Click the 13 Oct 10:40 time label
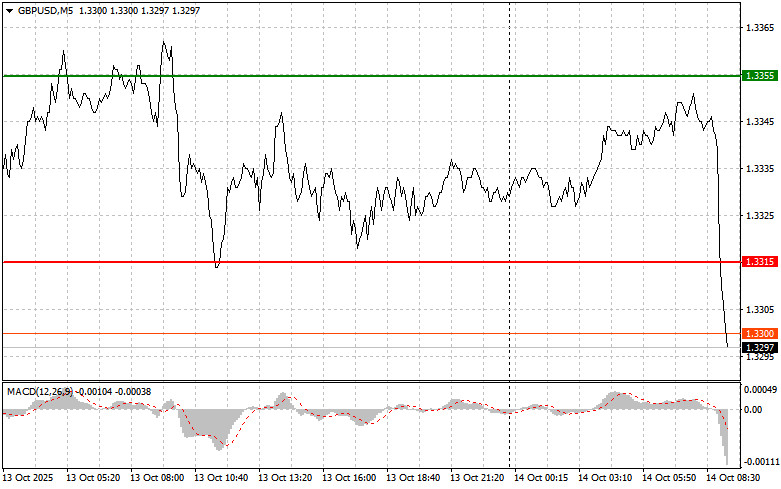This screenshot has width=781, height=489. 221,479
